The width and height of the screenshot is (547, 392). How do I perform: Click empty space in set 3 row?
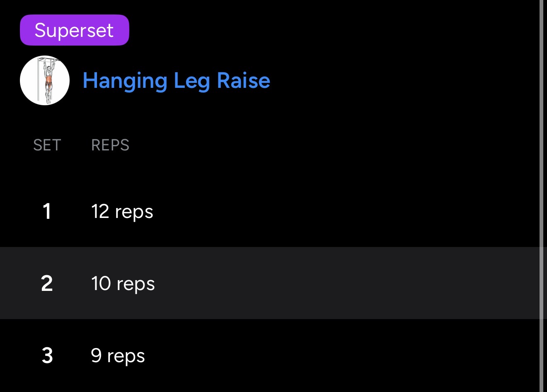point(332,356)
